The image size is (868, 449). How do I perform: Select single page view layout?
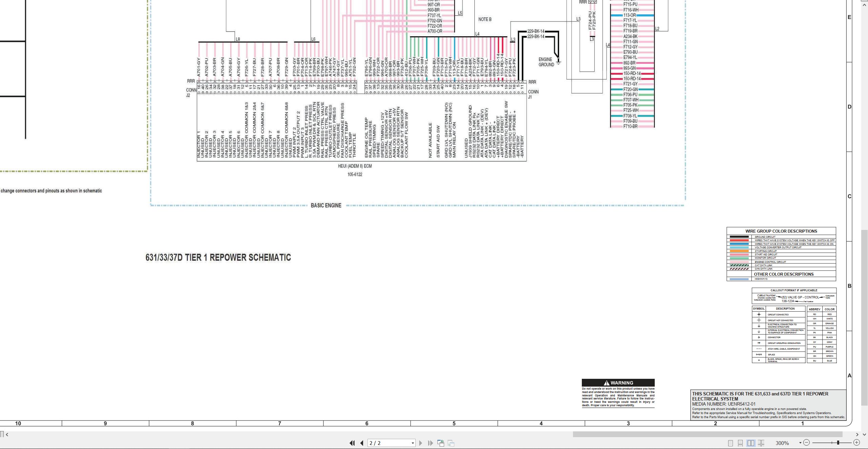(730, 443)
